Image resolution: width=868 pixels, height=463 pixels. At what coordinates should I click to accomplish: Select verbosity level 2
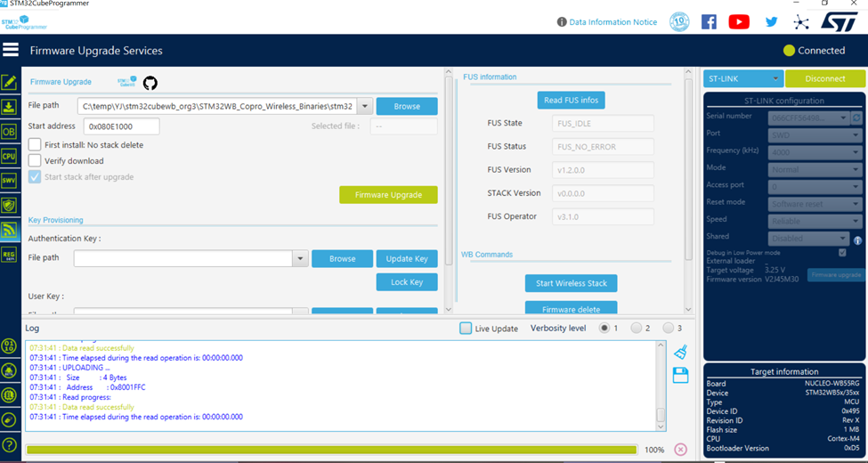click(636, 328)
